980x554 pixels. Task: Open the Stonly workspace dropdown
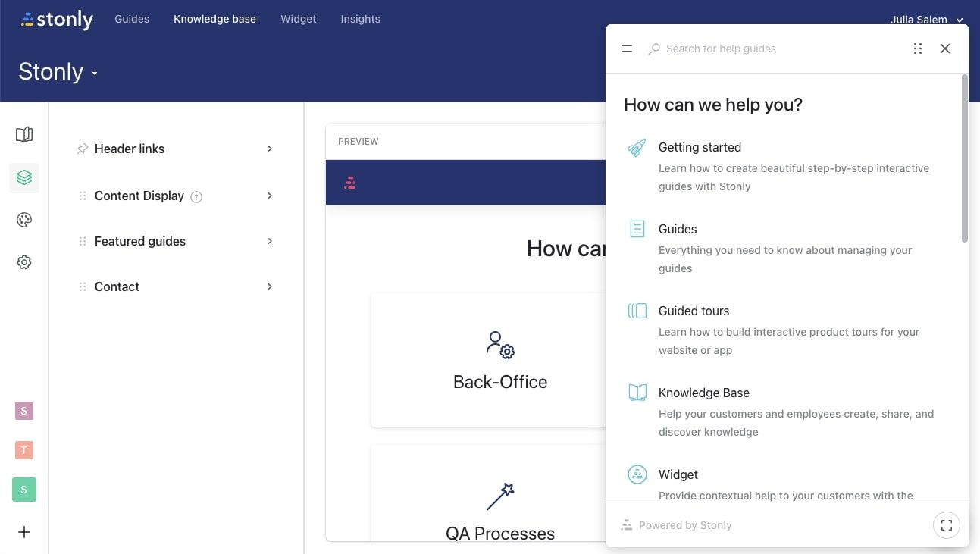click(58, 72)
